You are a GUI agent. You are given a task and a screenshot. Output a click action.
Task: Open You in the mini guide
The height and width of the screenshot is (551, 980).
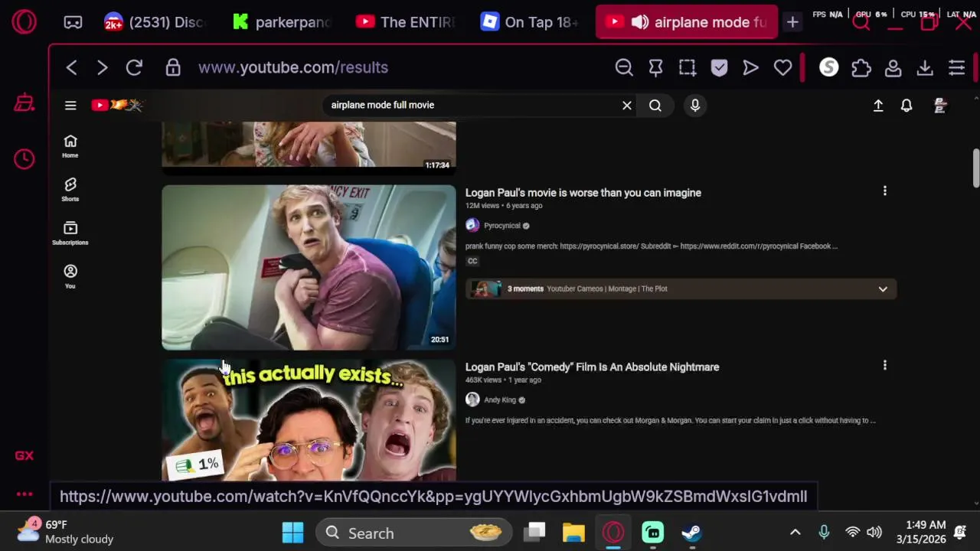70,276
